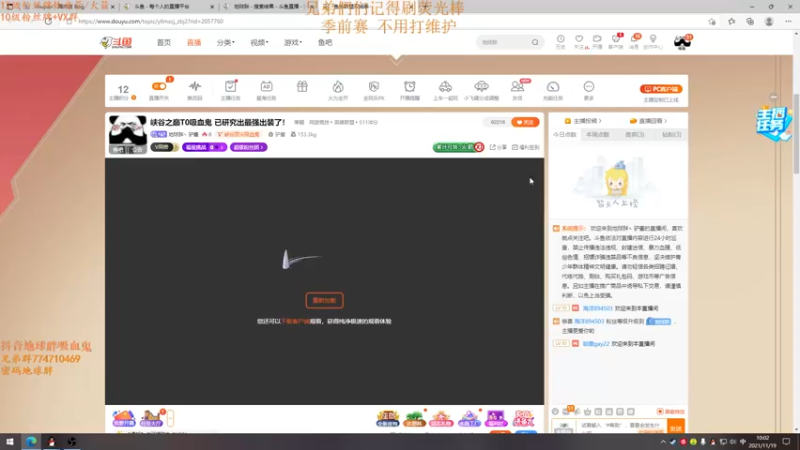
Task: Open the gift box icon
Action: pyautogui.click(x=302, y=86)
